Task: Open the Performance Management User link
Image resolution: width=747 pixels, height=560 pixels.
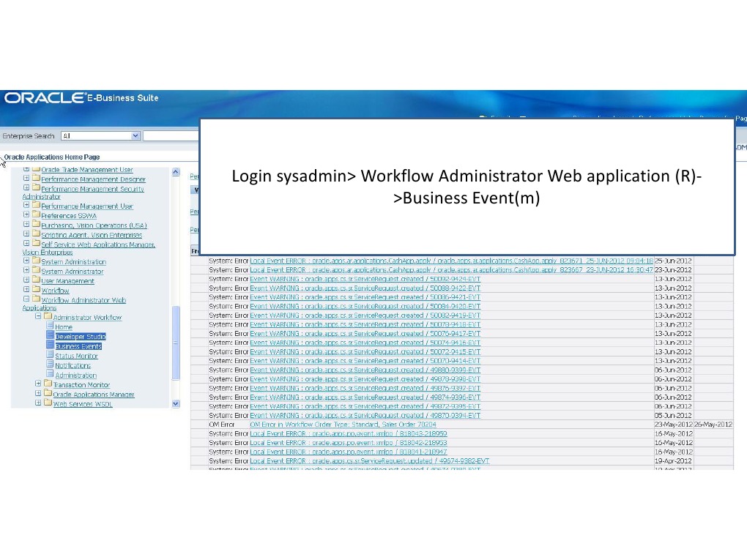Action: point(87,206)
